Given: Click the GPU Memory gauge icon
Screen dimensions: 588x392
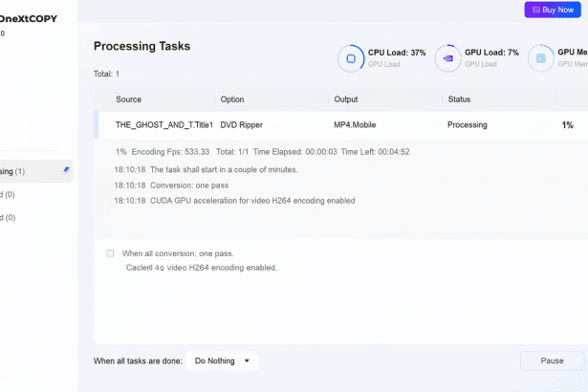Looking at the screenshot, I should [541, 58].
